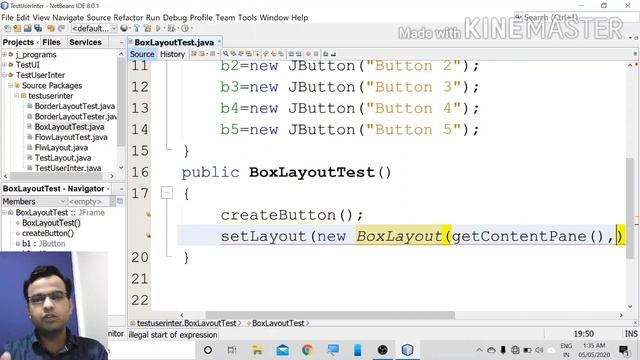640x360 pixels.
Task: Open Mail app from the taskbar
Action: click(282, 350)
